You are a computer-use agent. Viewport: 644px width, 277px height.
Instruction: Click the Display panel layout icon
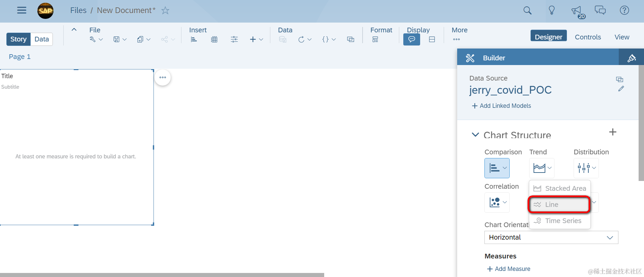click(432, 39)
